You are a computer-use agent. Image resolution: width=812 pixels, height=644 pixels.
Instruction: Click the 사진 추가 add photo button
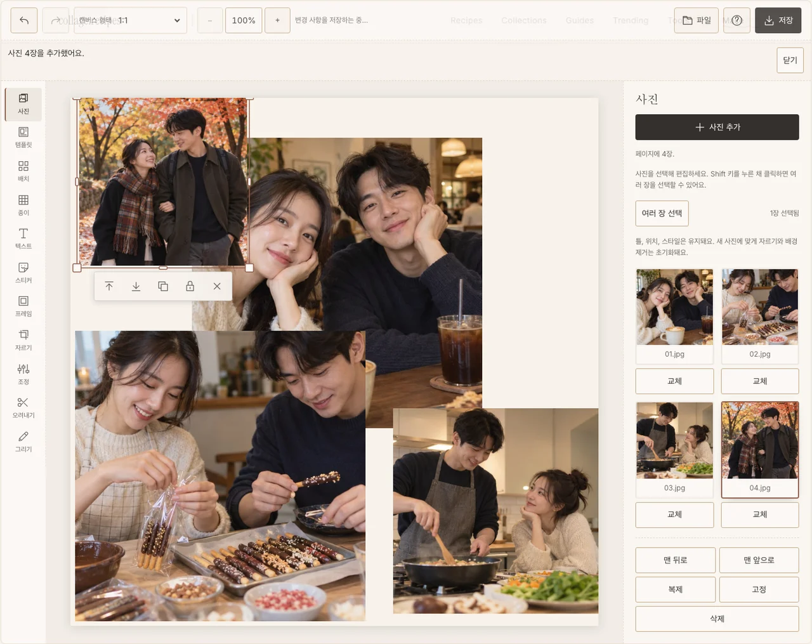pos(717,127)
